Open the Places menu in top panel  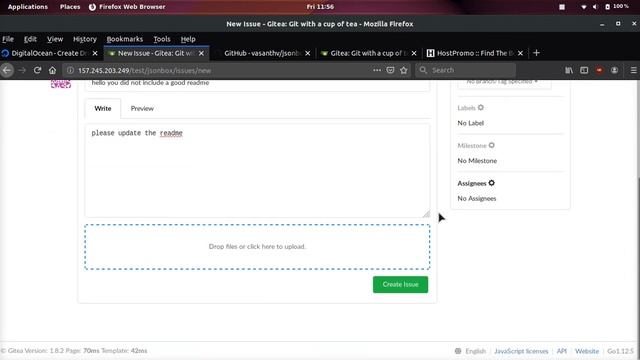[x=70, y=7]
